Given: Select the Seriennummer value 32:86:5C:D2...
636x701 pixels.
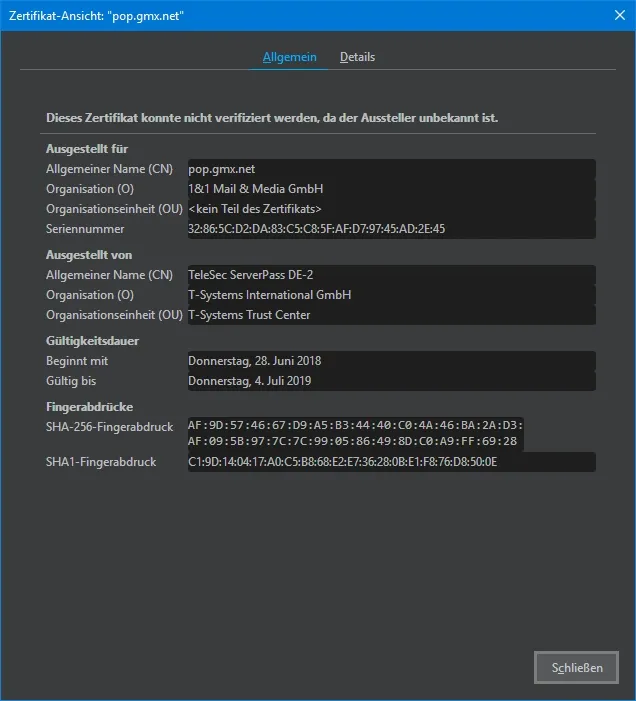Looking at the screenshot, I should (x=392, y=229).
